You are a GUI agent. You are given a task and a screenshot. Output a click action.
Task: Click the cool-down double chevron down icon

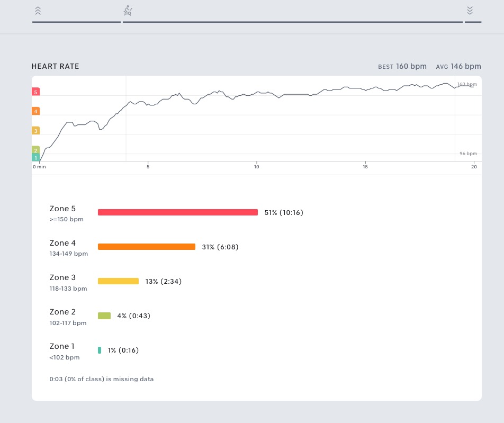pos(470,11)
